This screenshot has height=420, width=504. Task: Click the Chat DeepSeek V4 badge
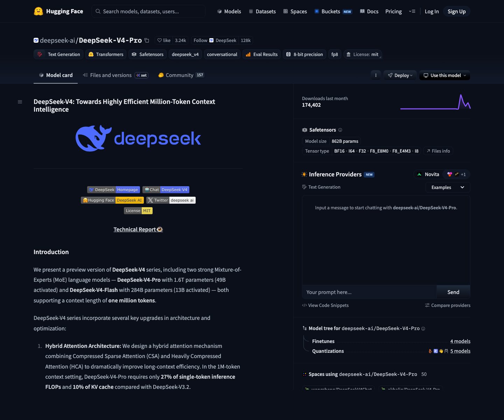tap(166, 190)
